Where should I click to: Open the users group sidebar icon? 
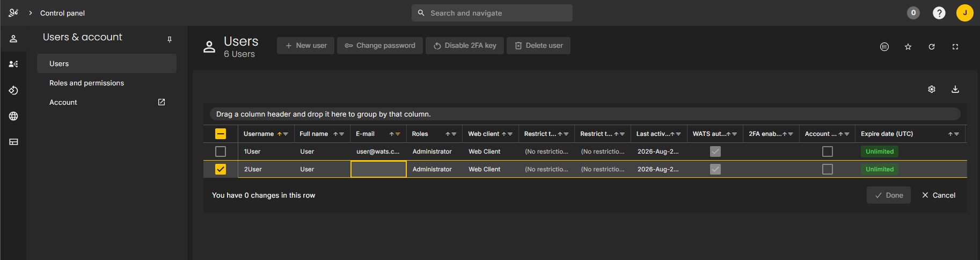13,64
